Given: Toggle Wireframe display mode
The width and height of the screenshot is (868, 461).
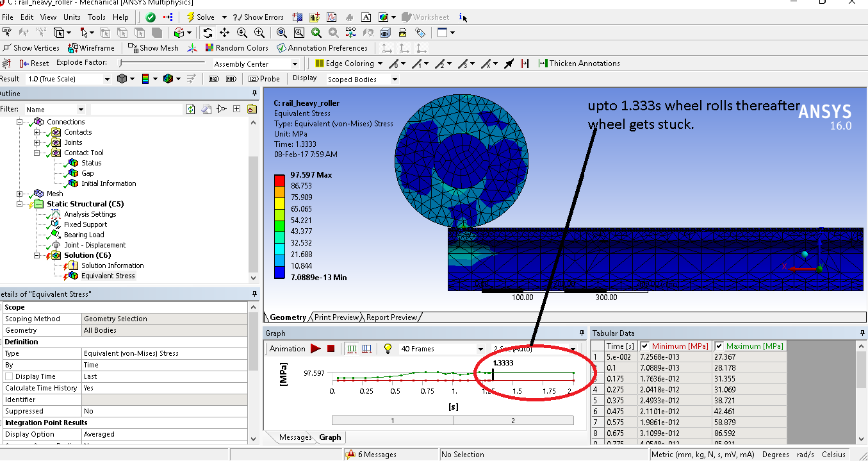Looking at the screenshot, I should pyautogui.click(x=91, y=48).
